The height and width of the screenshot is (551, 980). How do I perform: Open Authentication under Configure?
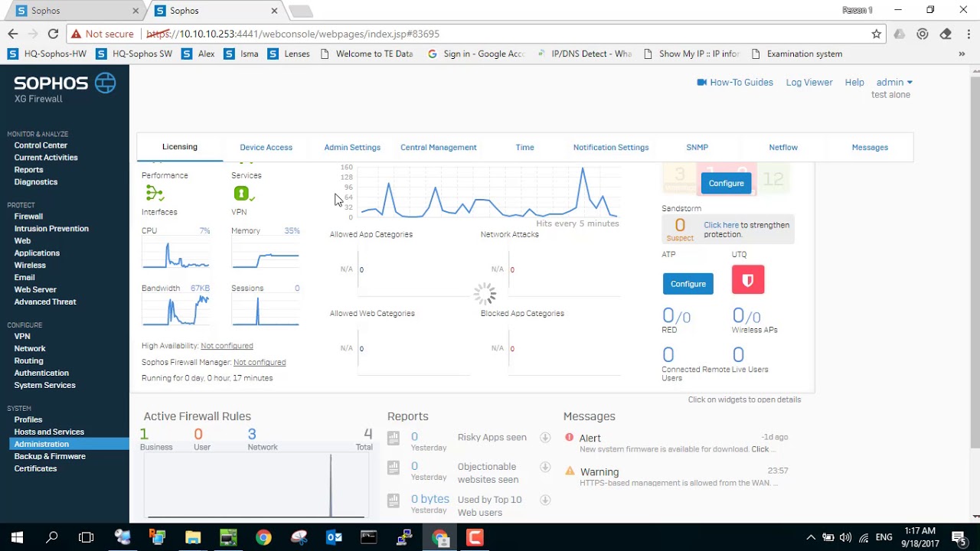[41, 373]
